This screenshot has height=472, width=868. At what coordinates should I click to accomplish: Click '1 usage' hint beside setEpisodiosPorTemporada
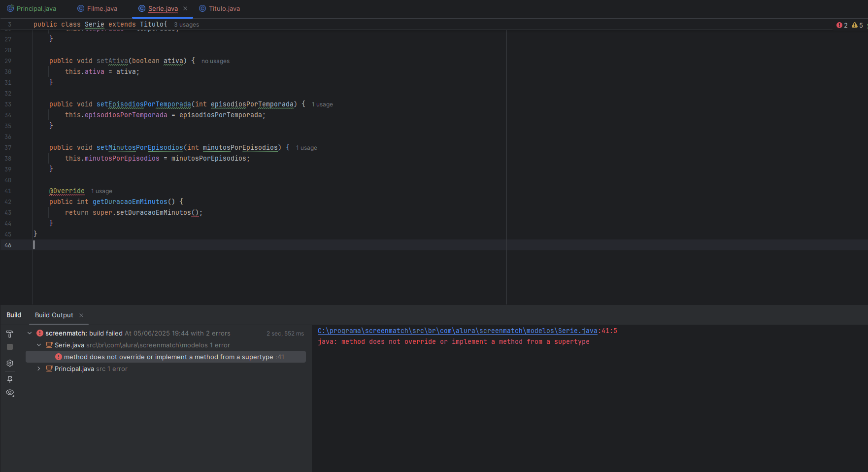click(x=322, y=104)
